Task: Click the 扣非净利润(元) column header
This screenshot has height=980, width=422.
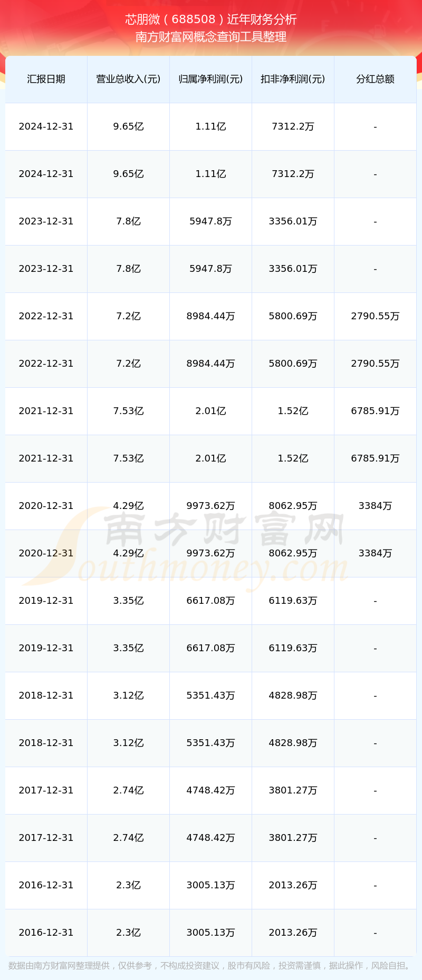Action: tap(293, 79)
